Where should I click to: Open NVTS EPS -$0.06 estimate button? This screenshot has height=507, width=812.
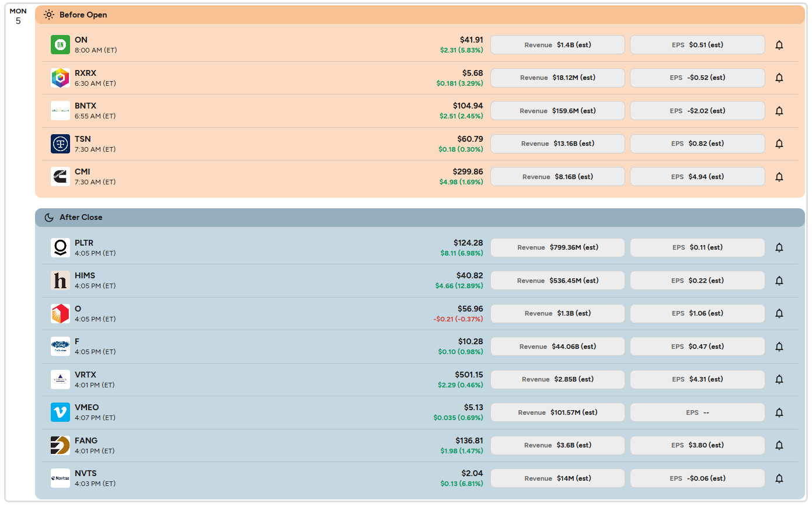pyautogui.click(x=698, y=478)
